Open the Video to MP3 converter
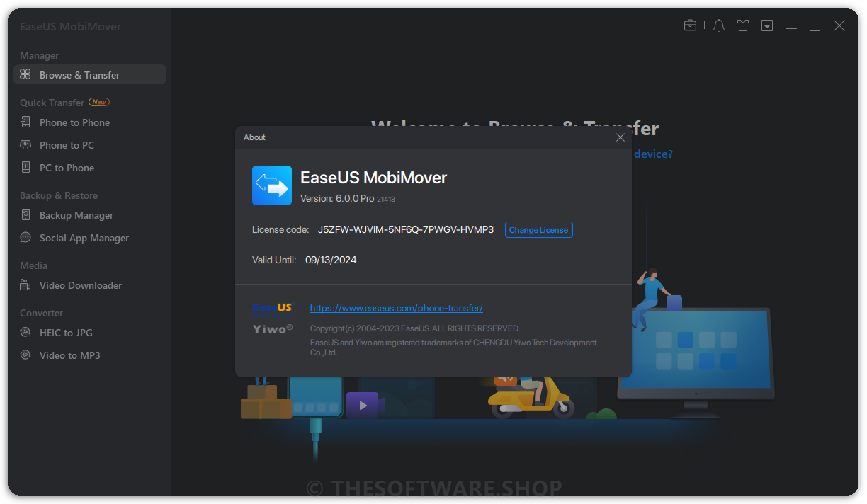 tap(68, 355)
